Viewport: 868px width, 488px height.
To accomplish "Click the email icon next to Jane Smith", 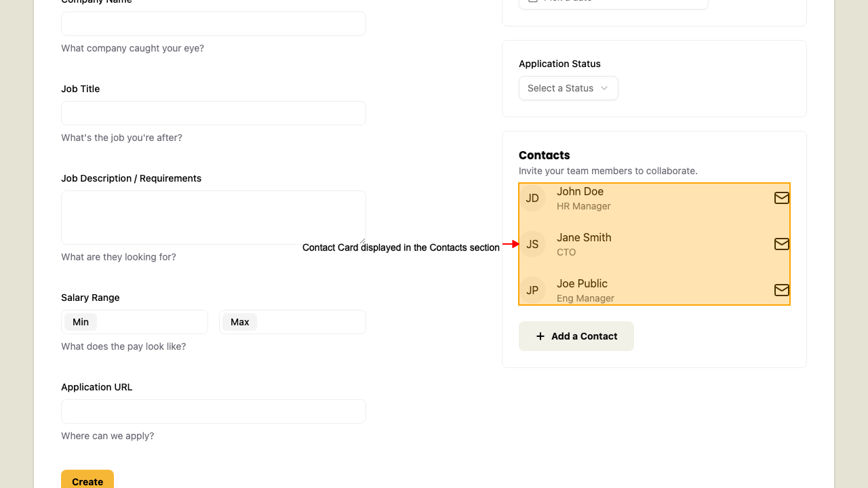I will coord(781,244).
